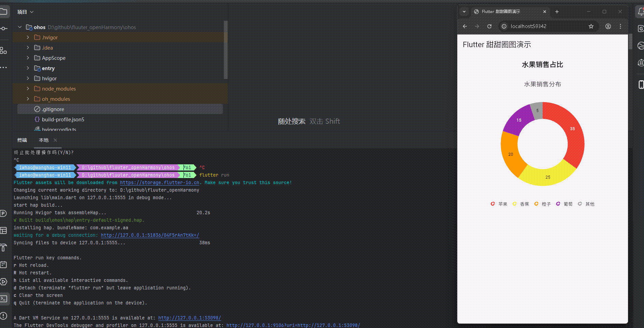
Task: Expand the oh_modules folder
Action: (28, 99)
